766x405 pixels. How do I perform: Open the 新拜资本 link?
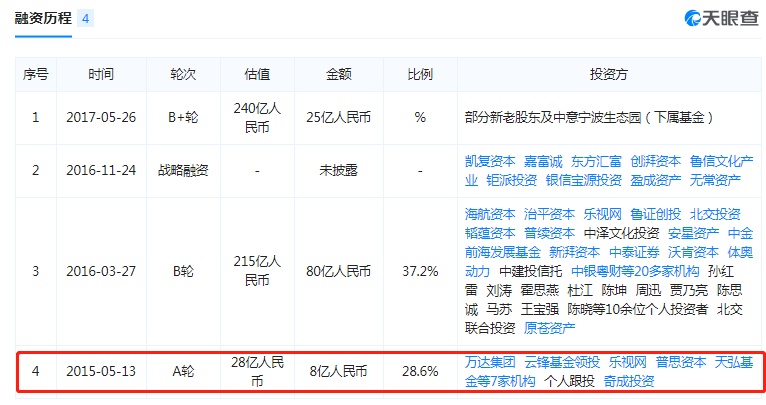[574, 252]
